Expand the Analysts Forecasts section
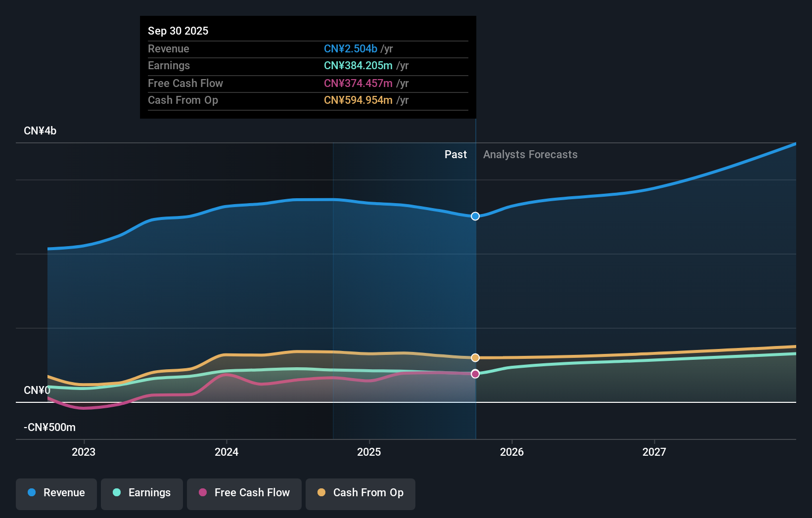812x518 pixels. pyautogui.click(x=530, y=154)
